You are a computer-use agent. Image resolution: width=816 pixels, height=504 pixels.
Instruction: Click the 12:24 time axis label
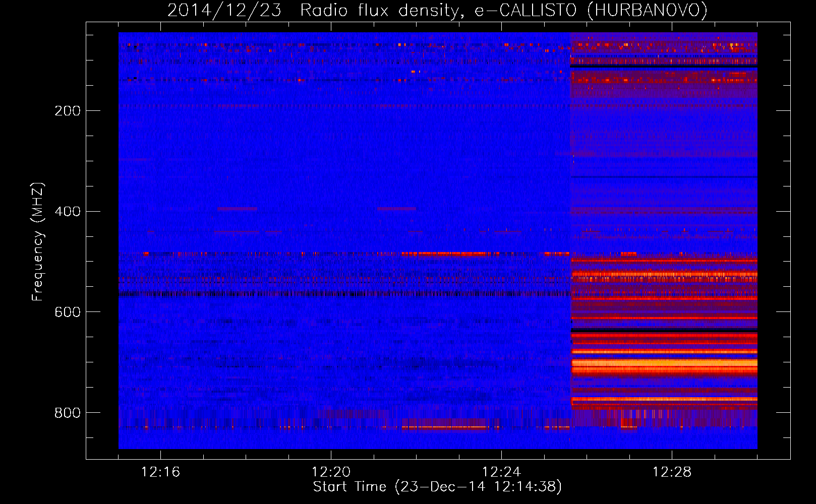501,472
